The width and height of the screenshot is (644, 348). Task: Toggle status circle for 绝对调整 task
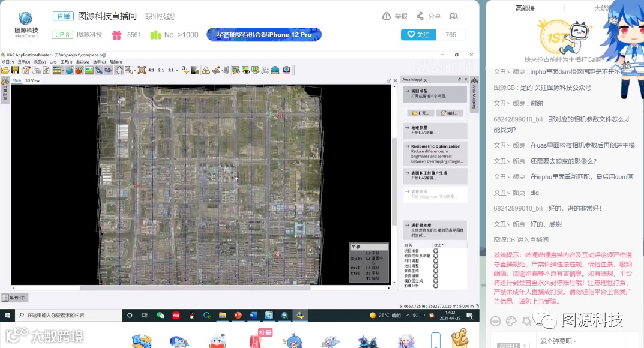coord(435,266)
